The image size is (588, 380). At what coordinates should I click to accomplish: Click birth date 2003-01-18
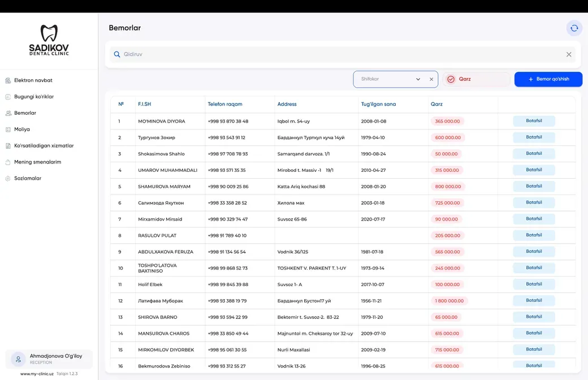click(373, 203)
